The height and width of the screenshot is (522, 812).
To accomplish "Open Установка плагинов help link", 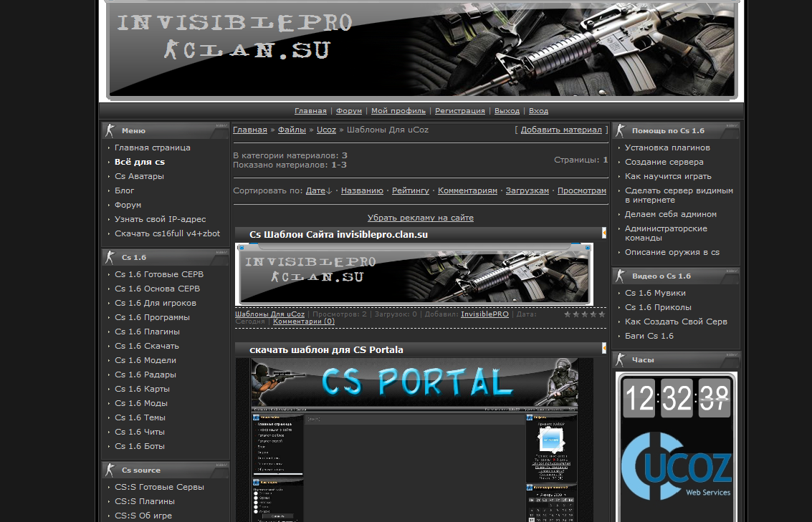I will click(x=667, y=148).
